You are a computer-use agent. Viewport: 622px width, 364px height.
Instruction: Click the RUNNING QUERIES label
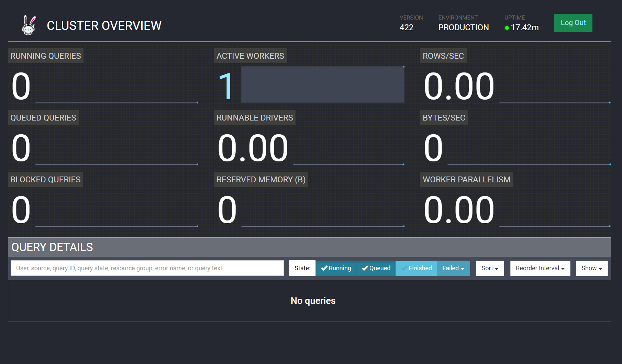coord(46,56)
